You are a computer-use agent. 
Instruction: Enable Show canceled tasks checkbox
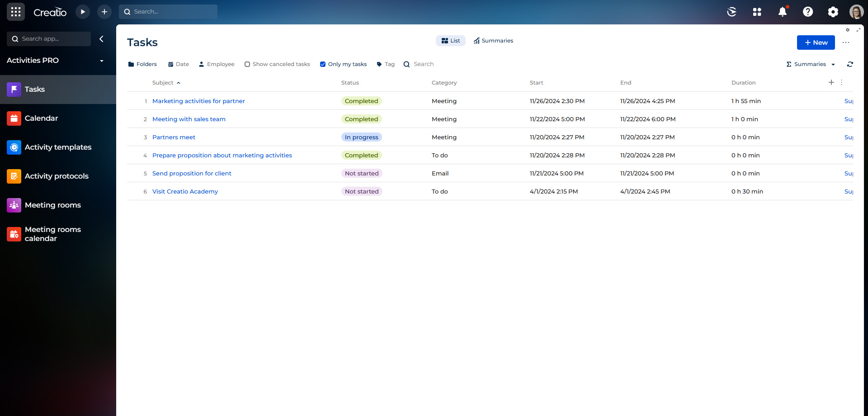coord(247,64)
